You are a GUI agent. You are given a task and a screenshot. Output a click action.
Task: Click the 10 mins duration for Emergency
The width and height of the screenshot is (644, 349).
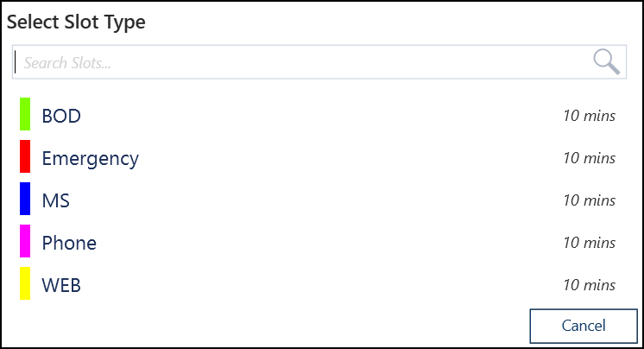(589, 158)
